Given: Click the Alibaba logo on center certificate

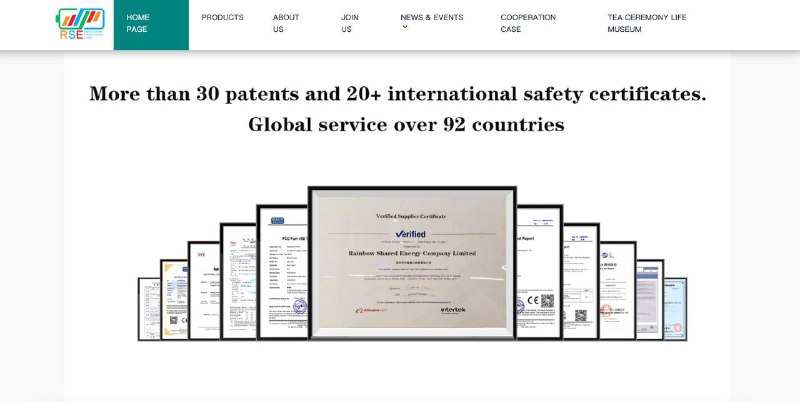Looking at the screenshot, I should (371, 310).
